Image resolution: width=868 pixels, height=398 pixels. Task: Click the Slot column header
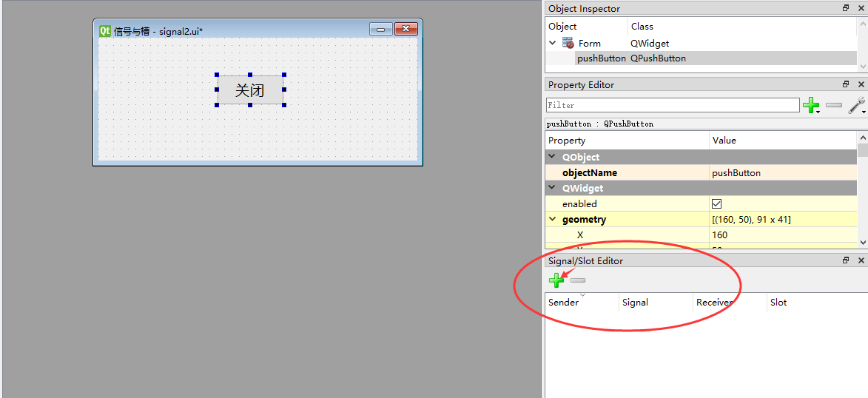(817, 303)
